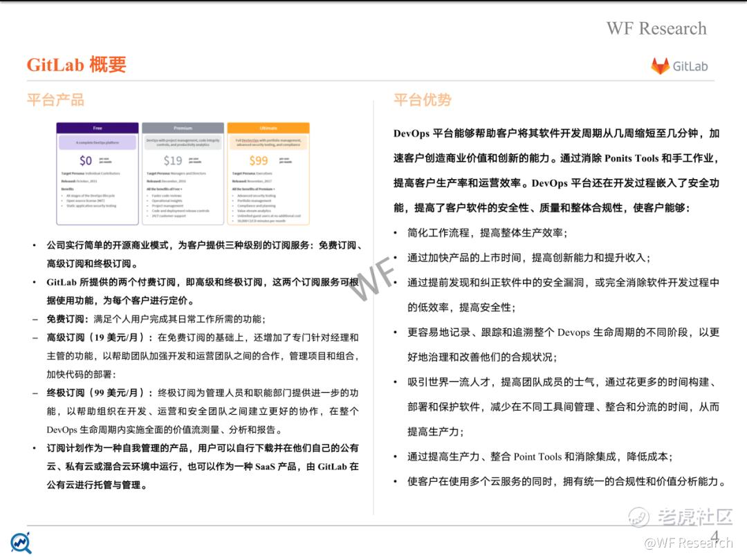Click the 'GitLab' wordmark next to the fox logo
This screenshot has width=747, height=560.
coord(690,66)
